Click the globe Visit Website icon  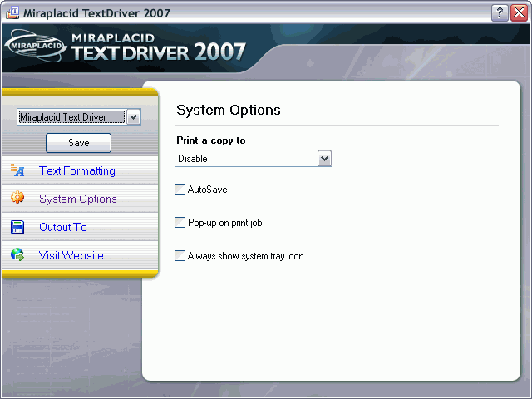coord(17,254)
